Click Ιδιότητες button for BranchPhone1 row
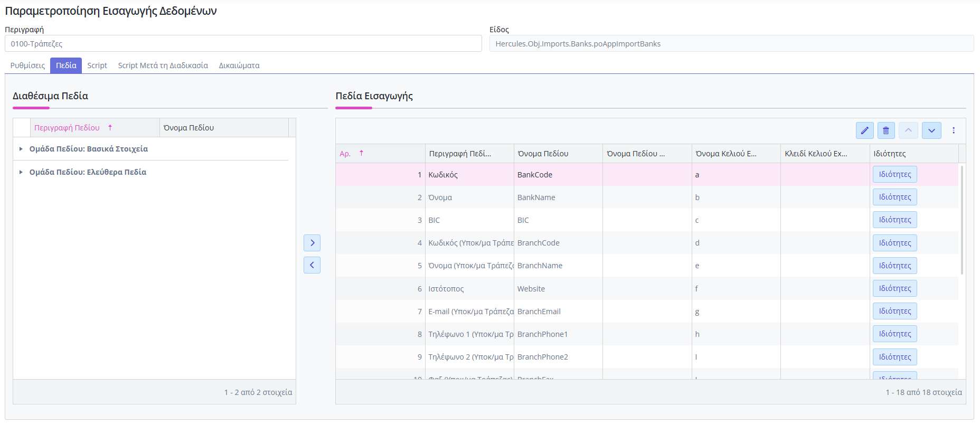The height and width of the screenshot is (424, 980). pyautogui.click(x=895, y=334)
